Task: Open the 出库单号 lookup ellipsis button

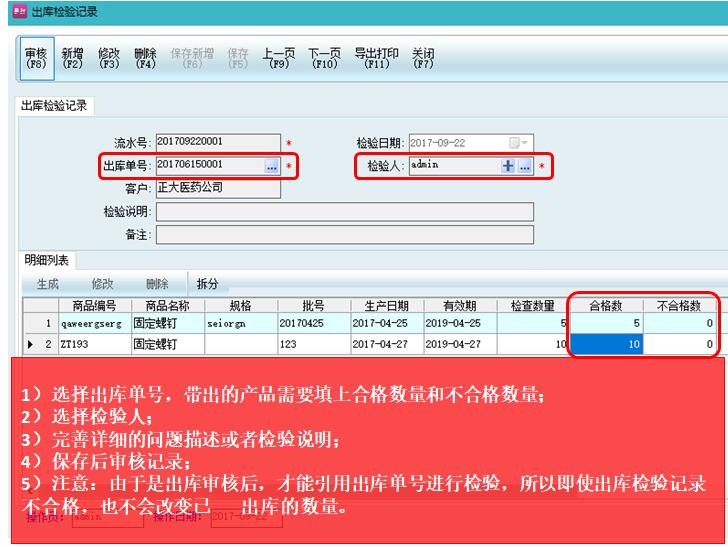Action: [x=272, y=166]
